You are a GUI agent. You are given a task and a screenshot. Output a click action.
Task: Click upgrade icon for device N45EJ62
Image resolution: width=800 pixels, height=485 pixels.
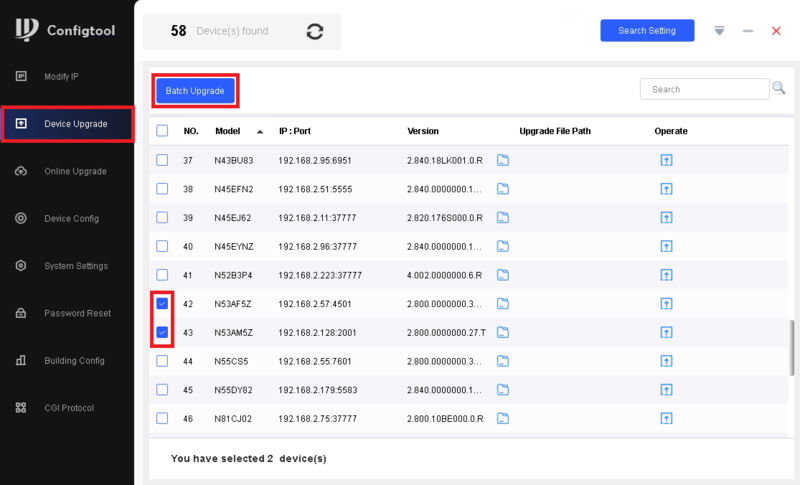(x=666, y=217)
